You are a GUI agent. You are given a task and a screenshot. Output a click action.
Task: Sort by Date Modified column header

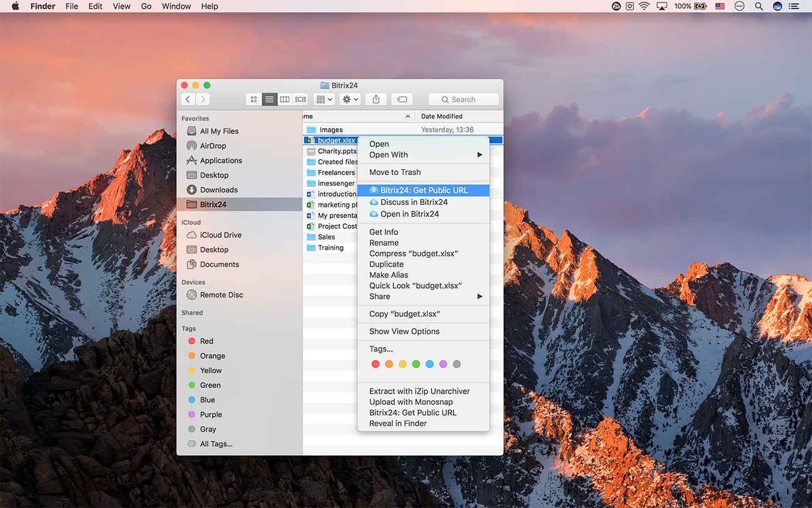(x=442, y=116)
